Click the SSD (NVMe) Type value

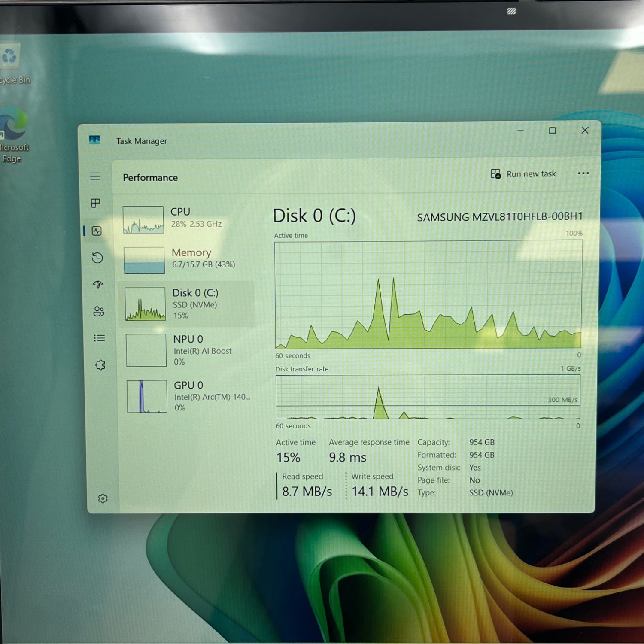click(491, 493)
